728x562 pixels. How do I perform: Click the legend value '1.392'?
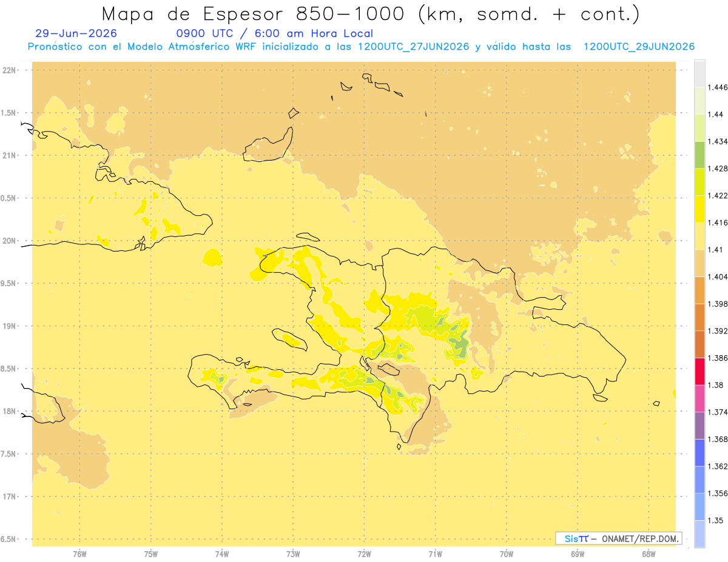(718, 331)
